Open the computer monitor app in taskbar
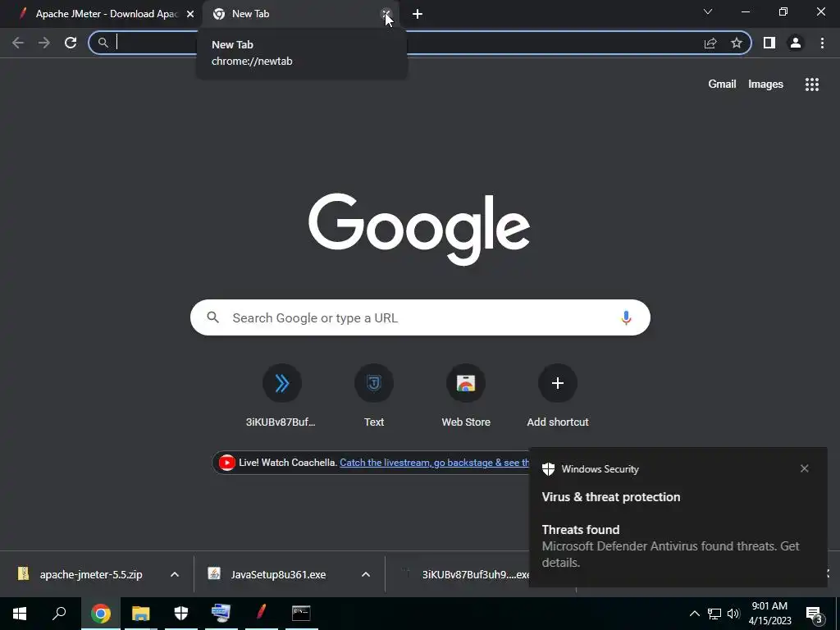The width and height of the screenshot is (840, 630). 221,614
